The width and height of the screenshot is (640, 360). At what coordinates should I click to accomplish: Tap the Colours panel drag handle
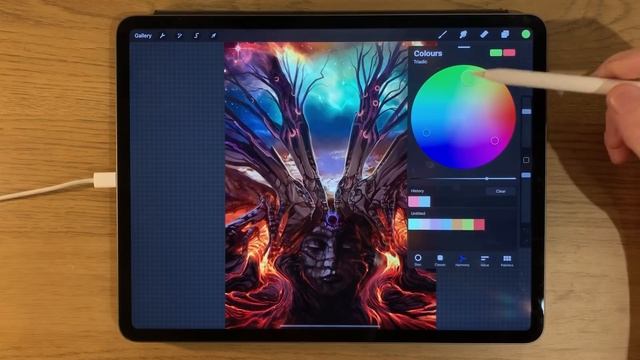point(464,47)
